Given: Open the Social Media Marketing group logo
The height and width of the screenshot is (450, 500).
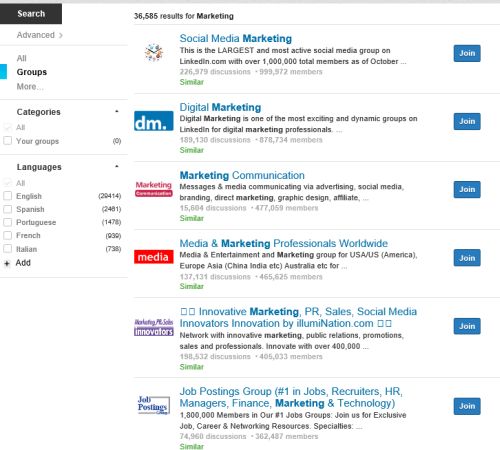Looking at the screenshot, I should 154,53.
